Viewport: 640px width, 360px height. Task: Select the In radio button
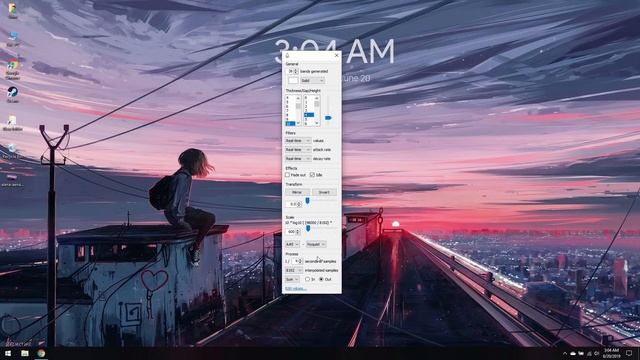point(308,279)
